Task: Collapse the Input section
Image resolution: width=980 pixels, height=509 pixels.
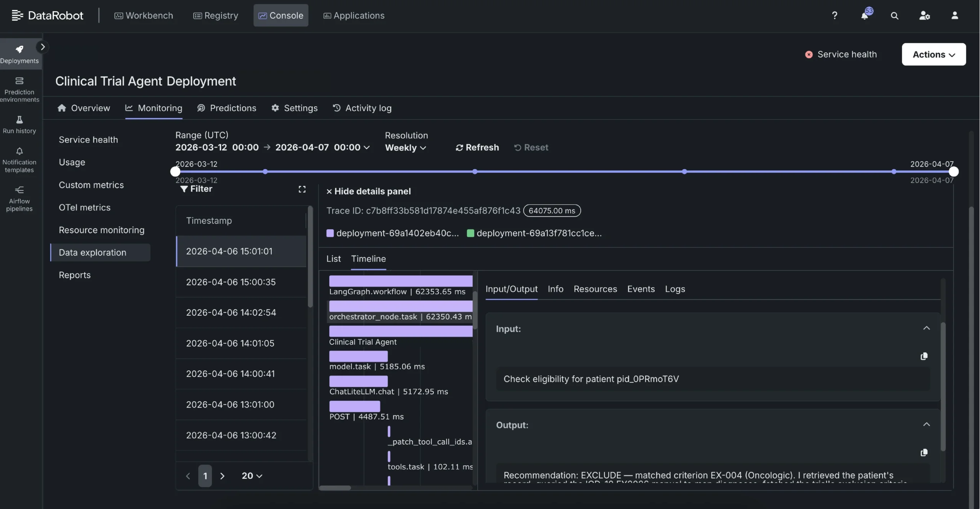Action: click(926, 328)
